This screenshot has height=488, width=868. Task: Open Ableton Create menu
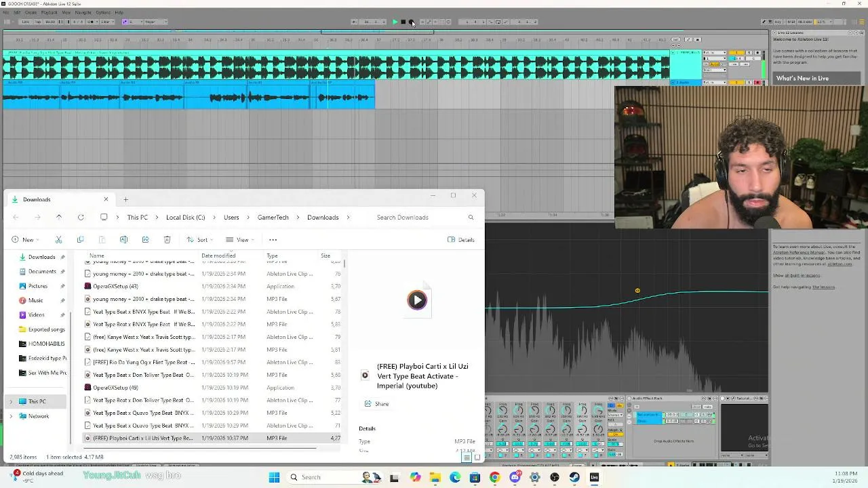[31, 12]
